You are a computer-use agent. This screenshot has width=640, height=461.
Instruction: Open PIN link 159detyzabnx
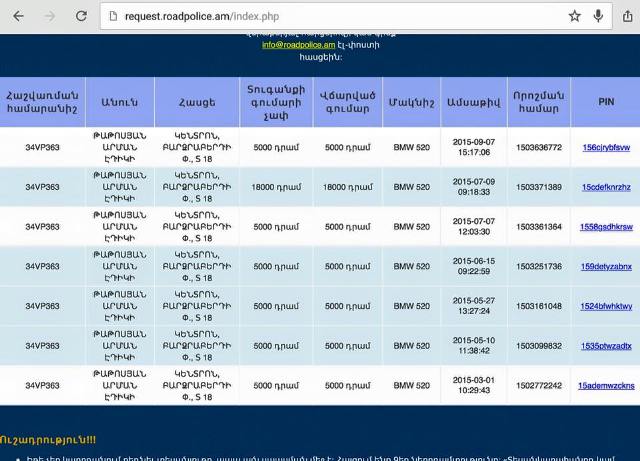[x=606, y=267]
